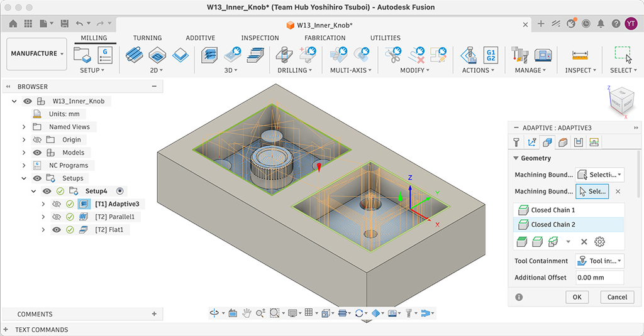644x336 pixels.
Task: Click the Machining Boundary Select button
Action: (x=592, y=192)
